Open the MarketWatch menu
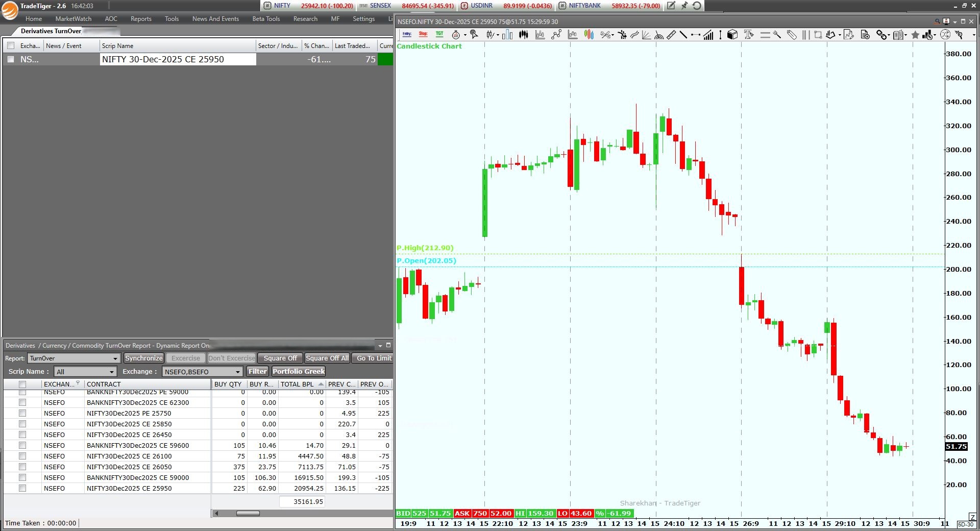This screenshot has width=980, height=531. [73, 19]
